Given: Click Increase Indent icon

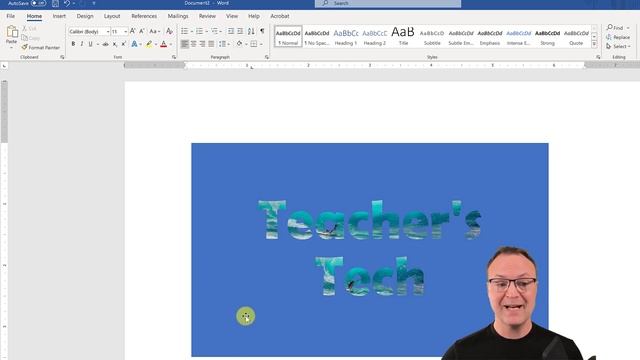Looking at the screenshot, I should (x=240, y=31).
